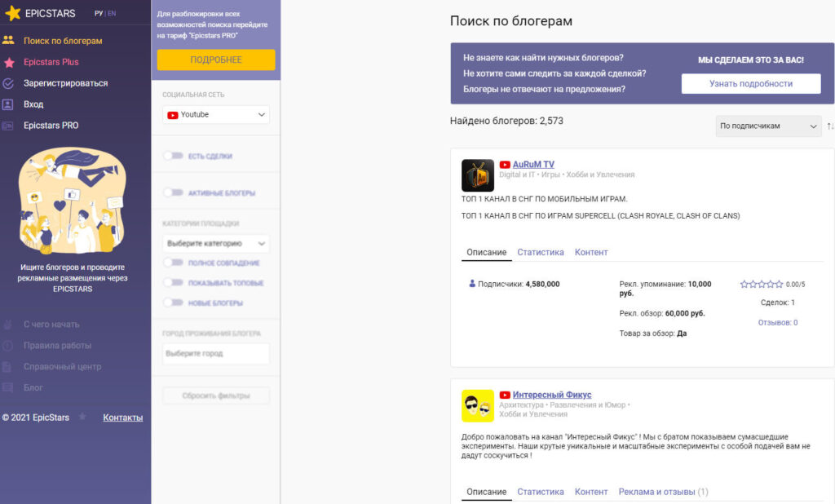Click the yellow Подробнее button
Image resolution: width=835 pixels, height=504 pixels.
click(x=216, y=60)
